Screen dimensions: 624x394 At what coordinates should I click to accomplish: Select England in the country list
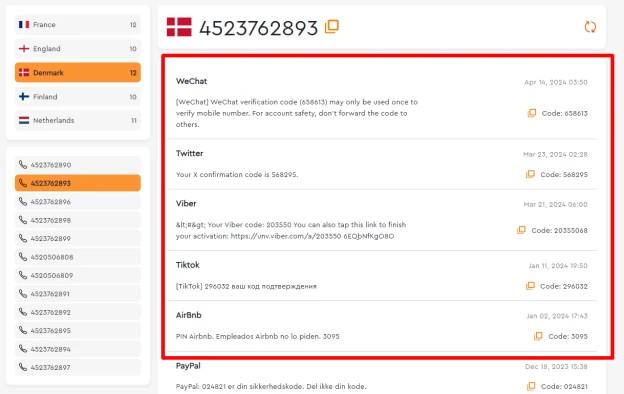point(78,49)
